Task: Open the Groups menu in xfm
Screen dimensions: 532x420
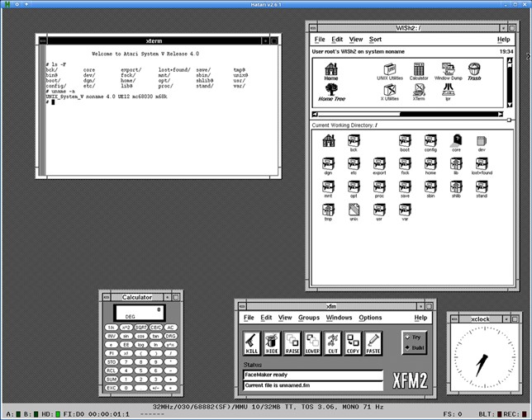Action: 309,318
